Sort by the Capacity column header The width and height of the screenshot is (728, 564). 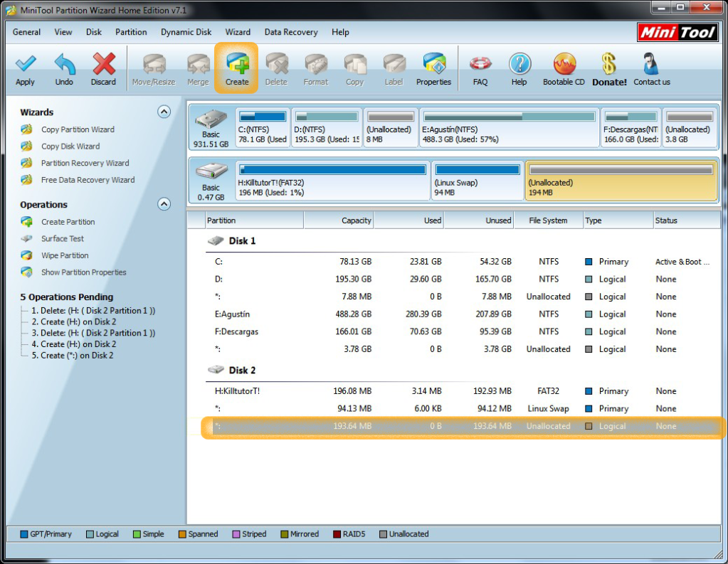point(339,220)
